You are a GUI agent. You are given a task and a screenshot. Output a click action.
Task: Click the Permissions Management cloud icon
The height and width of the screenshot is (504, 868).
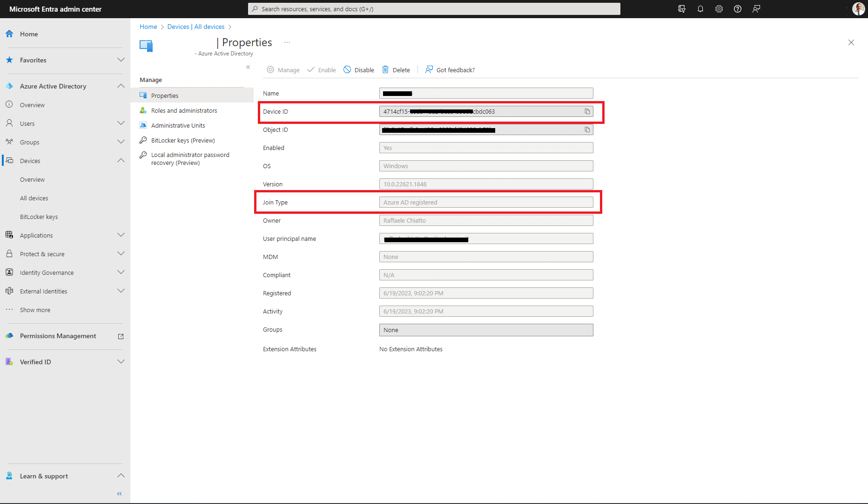coord(9,335)
